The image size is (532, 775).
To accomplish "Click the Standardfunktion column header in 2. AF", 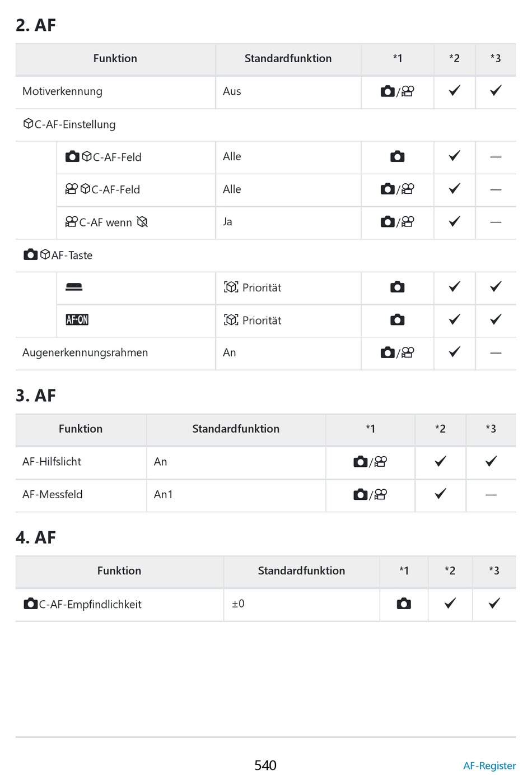I will [288, 58].
